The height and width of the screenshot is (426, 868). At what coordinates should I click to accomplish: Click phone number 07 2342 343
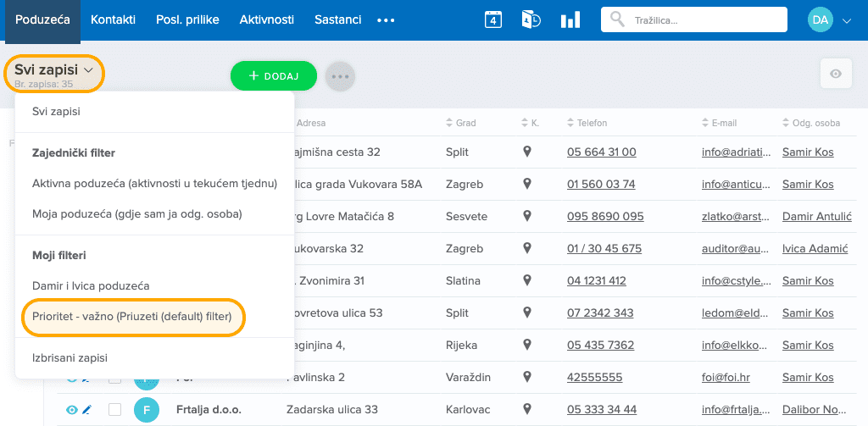click(x=600, y=313)
